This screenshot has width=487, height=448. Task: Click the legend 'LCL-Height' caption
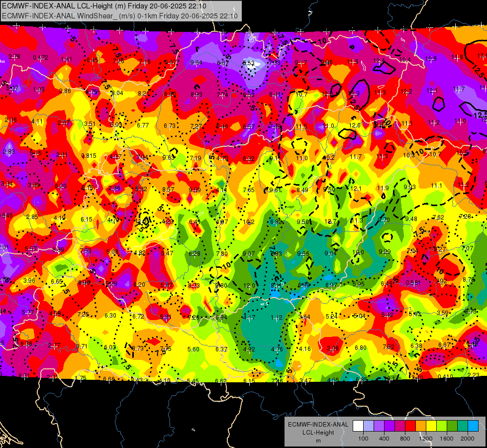[x=318, y=433]
